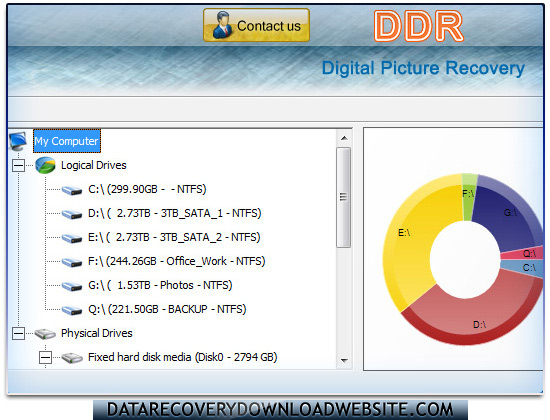Viewport: 550px width, 420px height.
Task: Click the scroll up arrow of drive list
Action: pos(344,138)
